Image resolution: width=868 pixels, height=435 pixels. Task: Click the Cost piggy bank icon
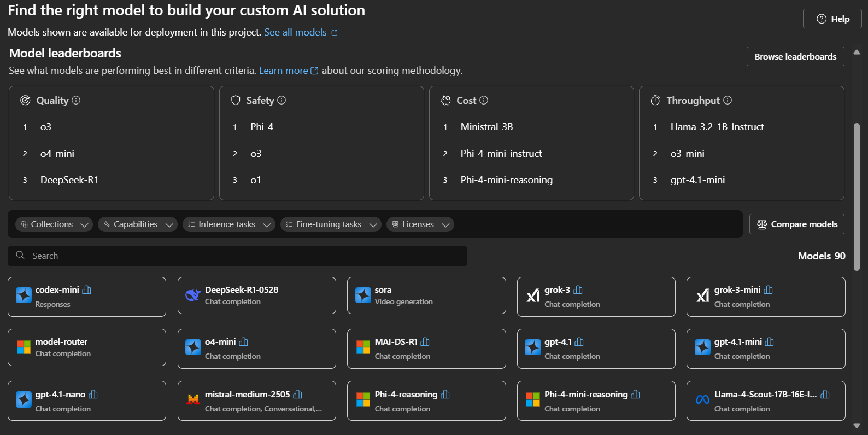pos(446,100)
